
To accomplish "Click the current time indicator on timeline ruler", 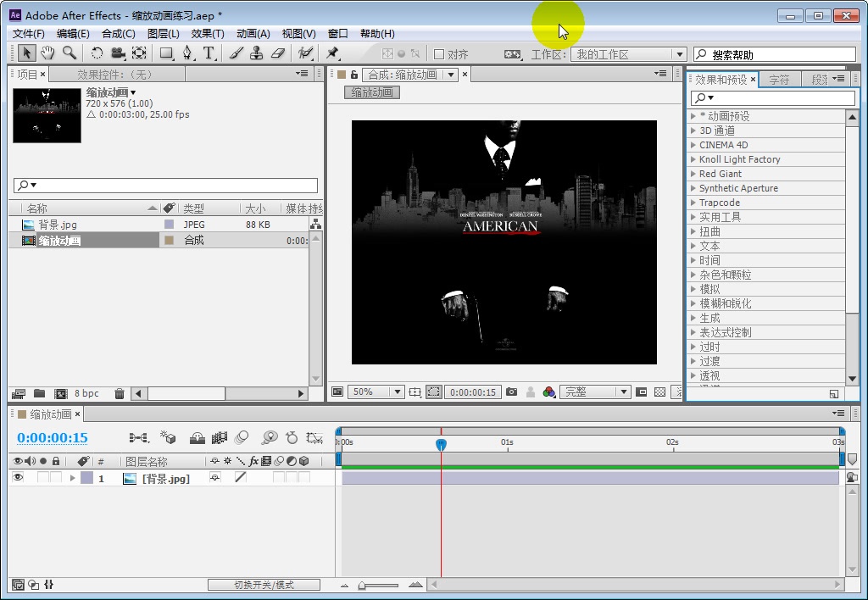I will (x=441, y=444).
